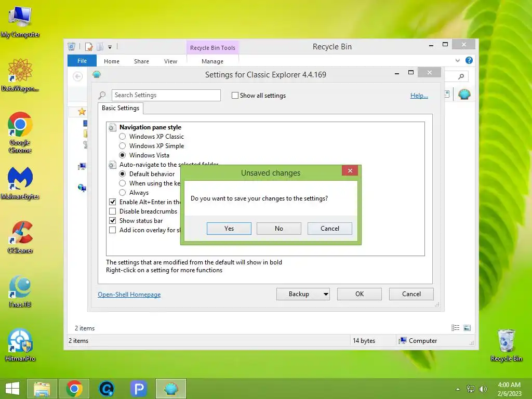The width and height of the screenshot is (532, 399).
Task: Click the Classic Explorer shell taskbar icon
Action: click(171, 389)
